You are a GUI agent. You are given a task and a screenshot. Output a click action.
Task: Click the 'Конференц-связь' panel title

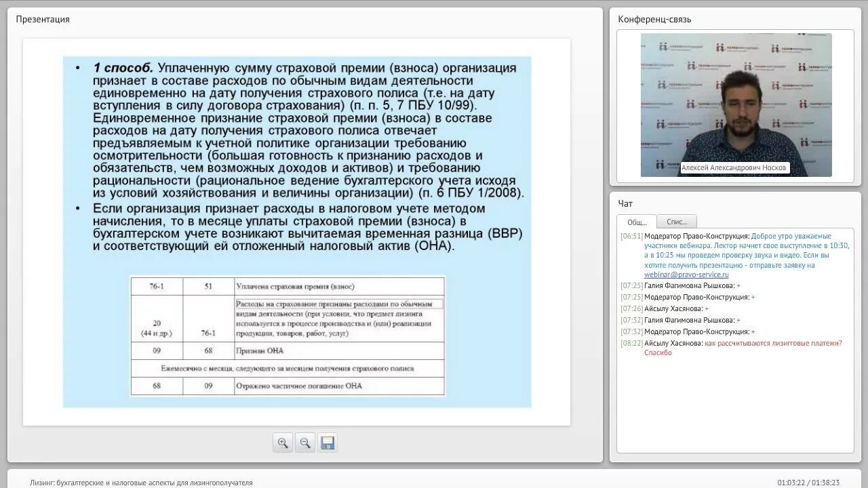[x=654, y=19]
